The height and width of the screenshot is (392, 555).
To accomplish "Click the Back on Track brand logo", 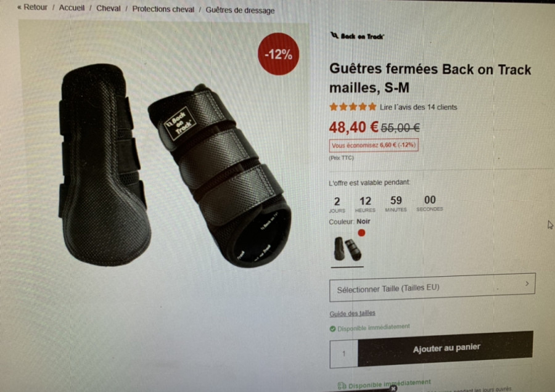I will point(357,36).
